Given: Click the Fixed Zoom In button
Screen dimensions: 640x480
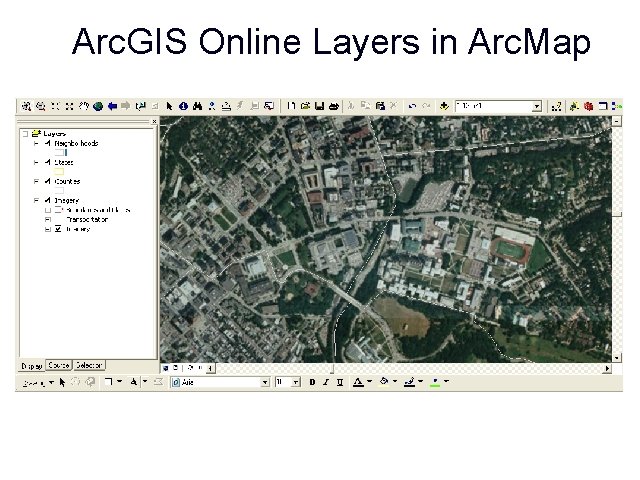Looking at the screenshot, I should point(55,107).
